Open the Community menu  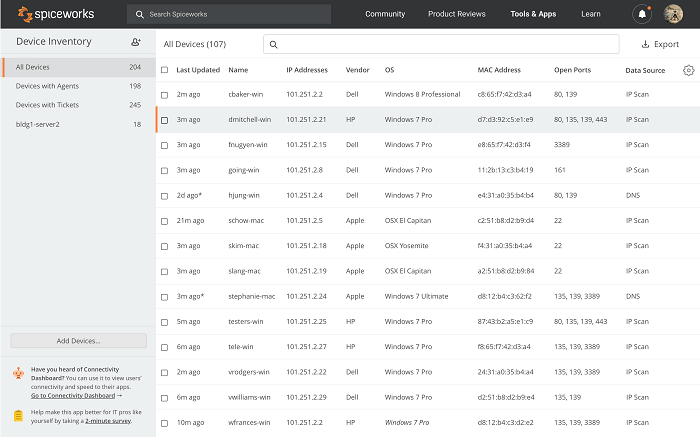385,14
